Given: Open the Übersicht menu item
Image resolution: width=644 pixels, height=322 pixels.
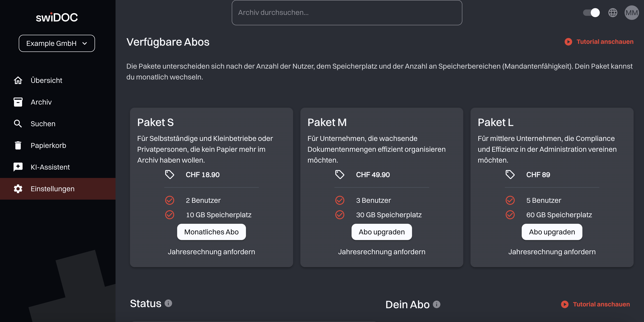Looking at the screenshot, I should tap(46, 80).
